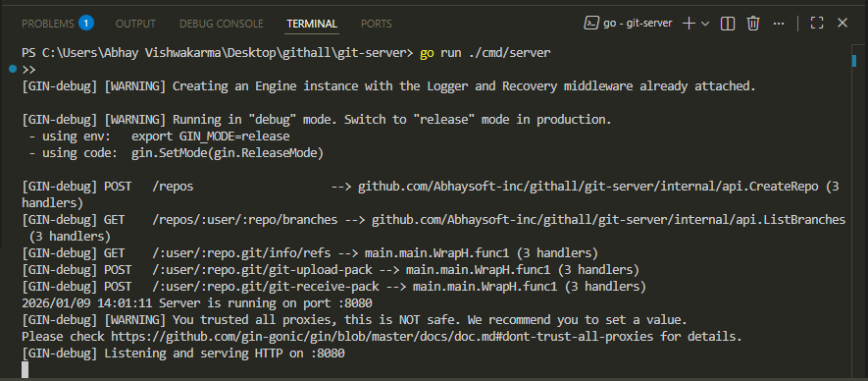
Task: Switch to the OUTPUT tab
Action: [x=135, y=24]
